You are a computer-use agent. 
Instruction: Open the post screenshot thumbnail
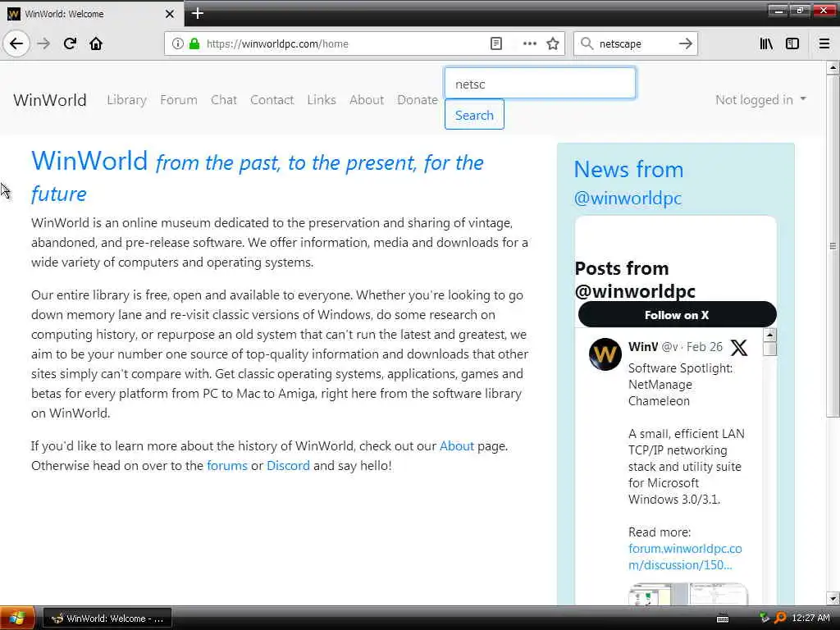688,595
